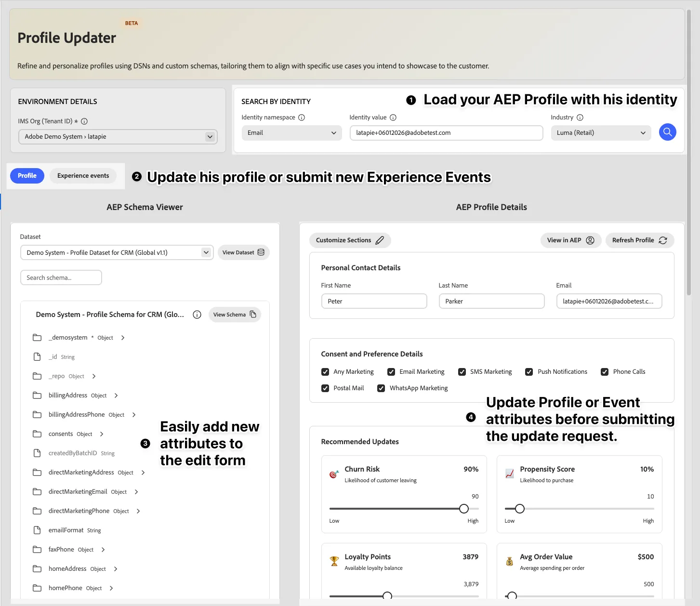The image size is (700, 606).
Task: Click the homeAddress folder icon
Action: point(37,569)
